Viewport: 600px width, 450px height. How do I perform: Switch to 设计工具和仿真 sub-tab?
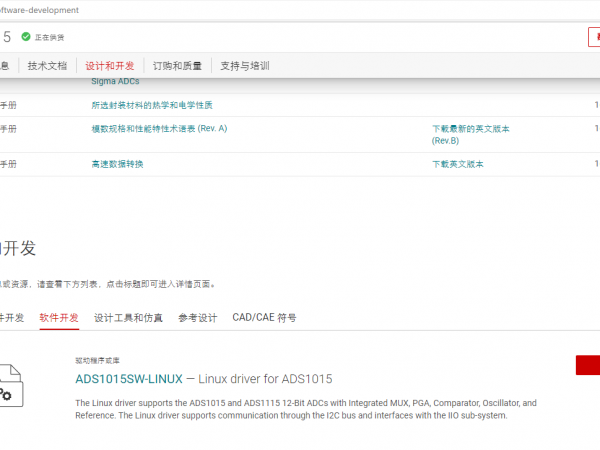[128, 318]
